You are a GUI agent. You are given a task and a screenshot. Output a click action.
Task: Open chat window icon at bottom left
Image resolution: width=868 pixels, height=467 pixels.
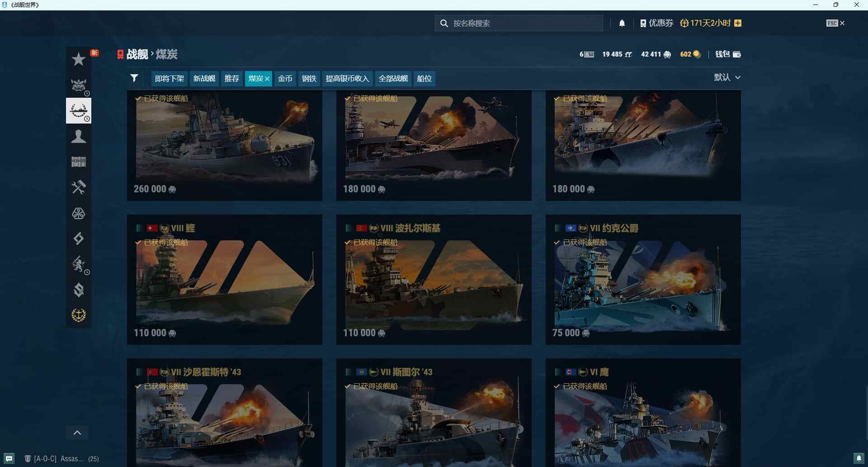coord(9,458)
